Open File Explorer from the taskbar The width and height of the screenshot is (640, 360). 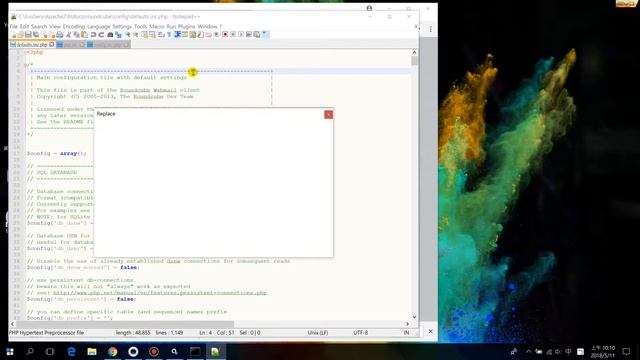click(x=92, y=351)
